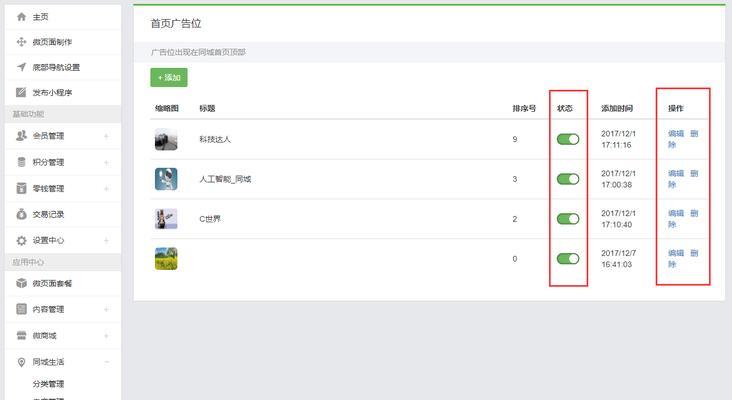Image resolution: width=732 pixels, height=400 pixels.
Task: Toggle status switch for 科技达人
Action: click(x=568, y=139)
